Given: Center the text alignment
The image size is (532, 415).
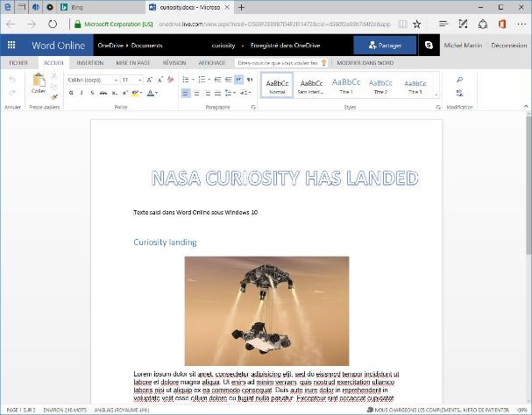Looking at the screenshot, I should click(196, 93).
